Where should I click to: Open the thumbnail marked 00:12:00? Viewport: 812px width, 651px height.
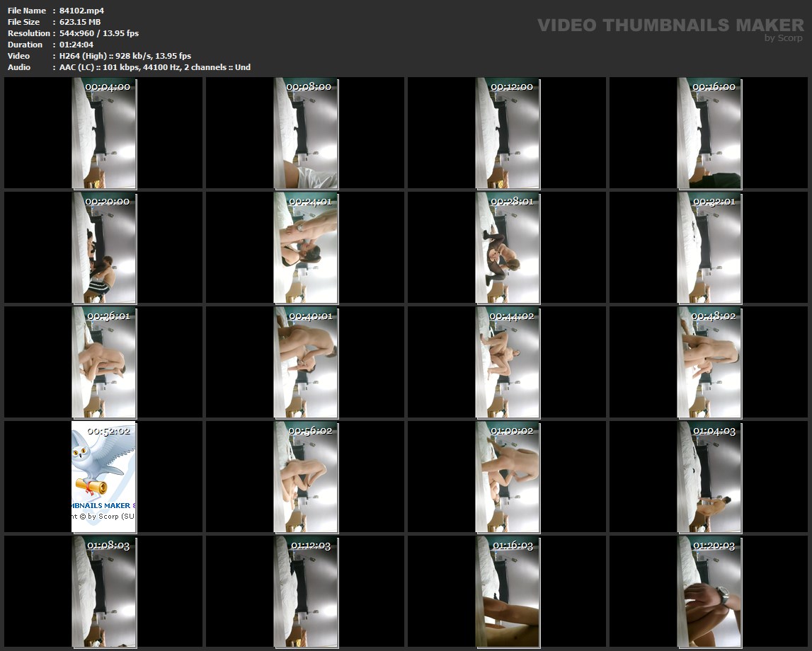tap(508, 134)
